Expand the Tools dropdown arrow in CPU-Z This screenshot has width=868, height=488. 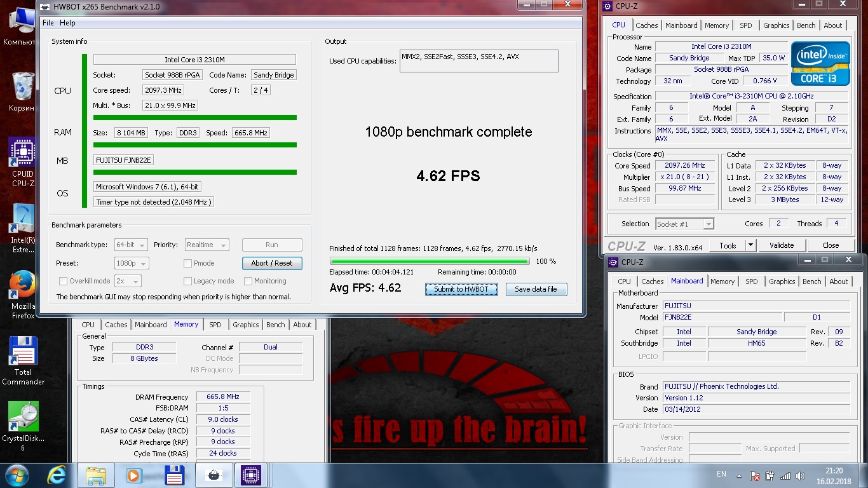click(750, 245)
